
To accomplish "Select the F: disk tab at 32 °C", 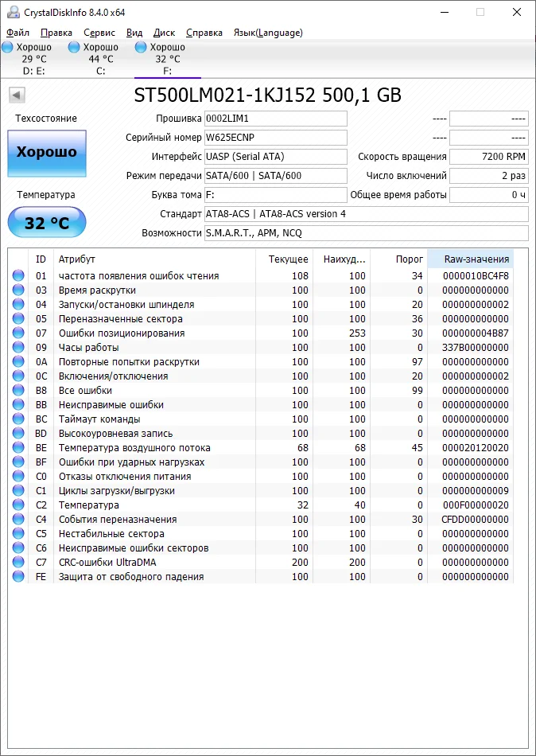I will [167, 59].
